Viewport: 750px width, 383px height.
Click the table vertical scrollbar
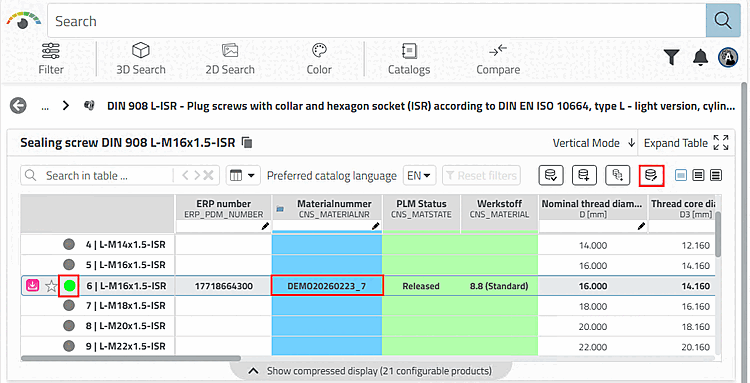click(719, 234)
